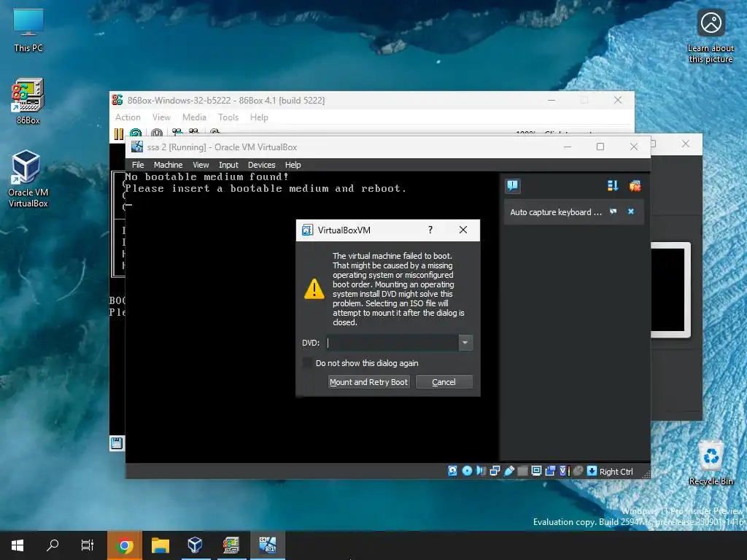Click the network adapters indicator in VirtualBox status bar
The image size is (747, 560).
(x=495, y=471)
